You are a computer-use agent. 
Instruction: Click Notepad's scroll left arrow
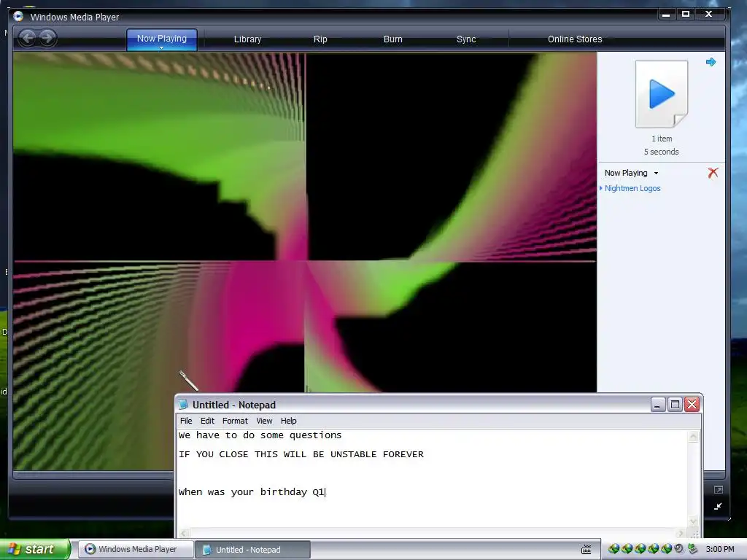coord(183,534)
